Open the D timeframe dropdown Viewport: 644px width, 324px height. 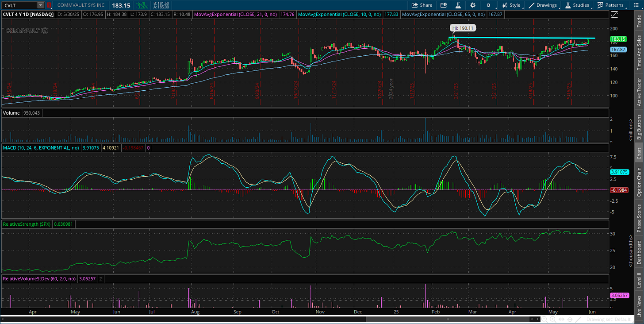(489, 5)
